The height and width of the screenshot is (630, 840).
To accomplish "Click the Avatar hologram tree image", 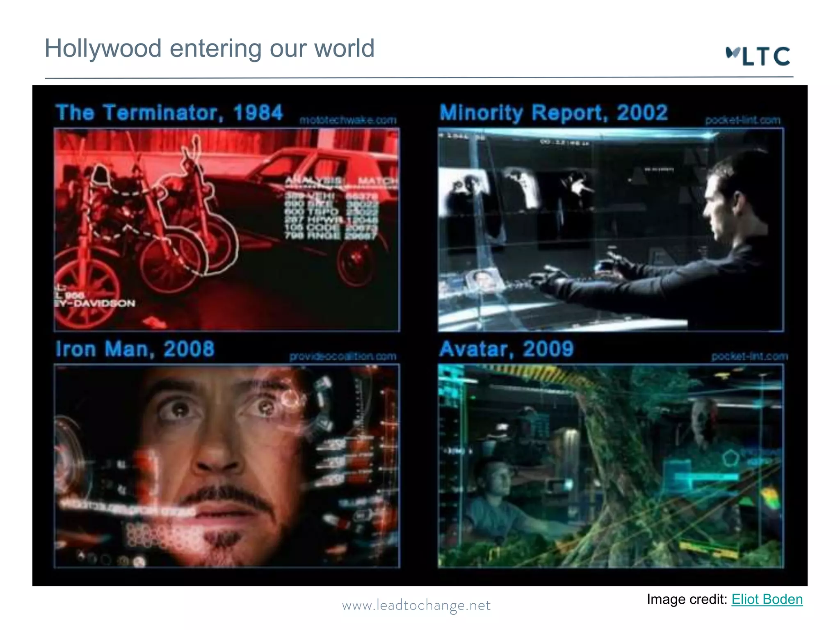I will [x=611, y=466].
